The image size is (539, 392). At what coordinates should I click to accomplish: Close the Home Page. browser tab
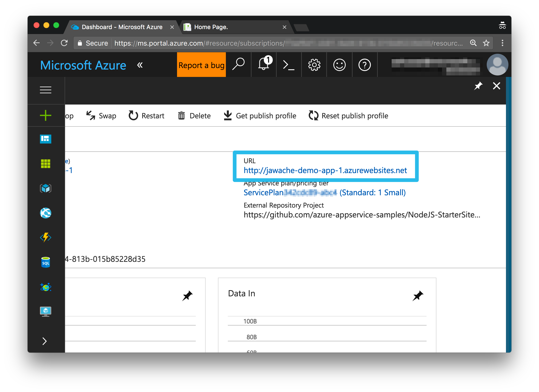[x=284, y=27]
